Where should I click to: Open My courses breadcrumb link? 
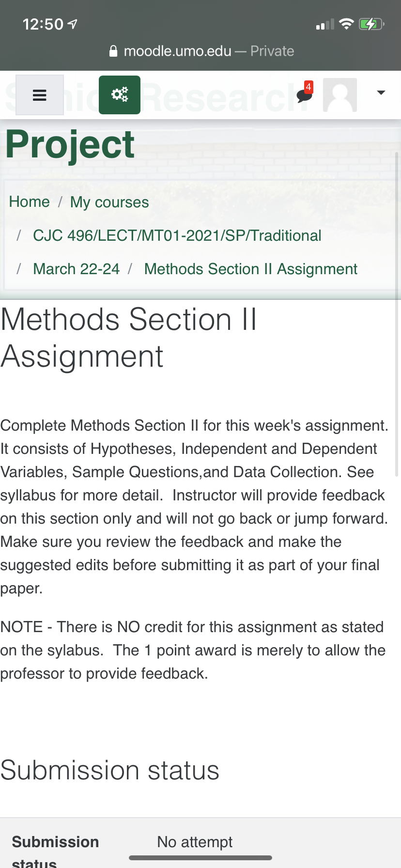(x=109, y=202)
